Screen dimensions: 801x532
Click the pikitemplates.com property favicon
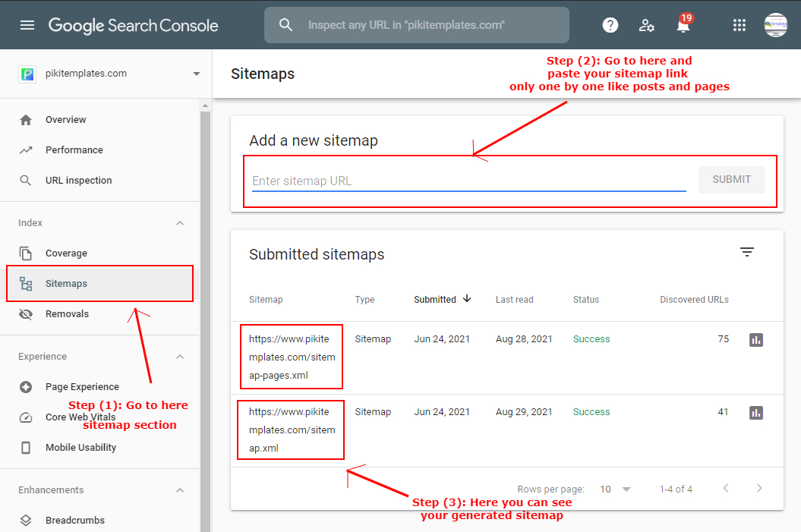pyautogui.click(x=27, y=74)
